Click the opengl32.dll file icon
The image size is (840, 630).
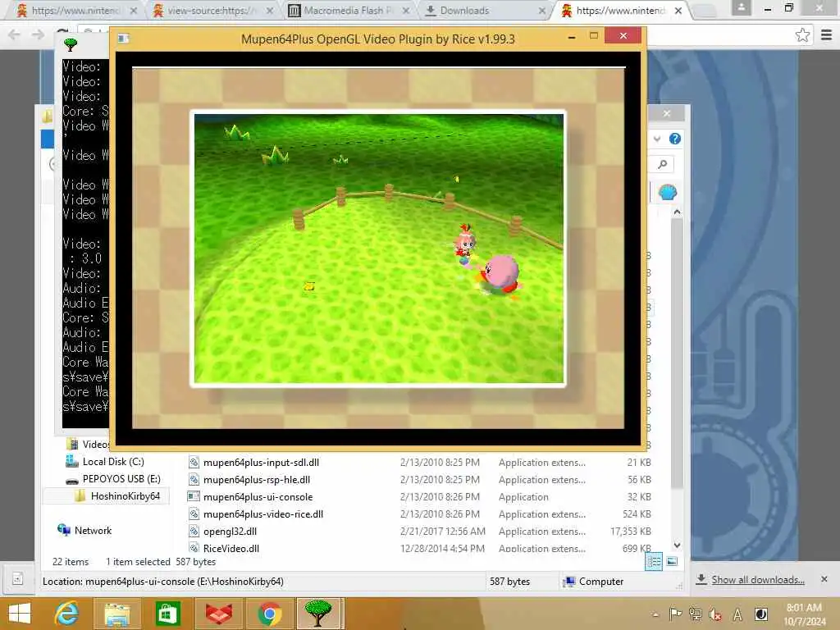pos(194,531)
